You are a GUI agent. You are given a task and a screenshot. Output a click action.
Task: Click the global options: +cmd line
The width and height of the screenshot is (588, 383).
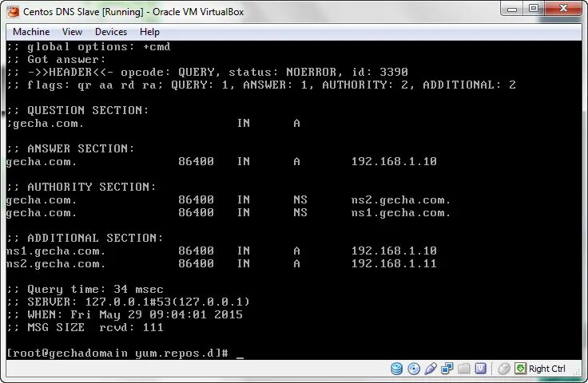(x=88, y=47)
